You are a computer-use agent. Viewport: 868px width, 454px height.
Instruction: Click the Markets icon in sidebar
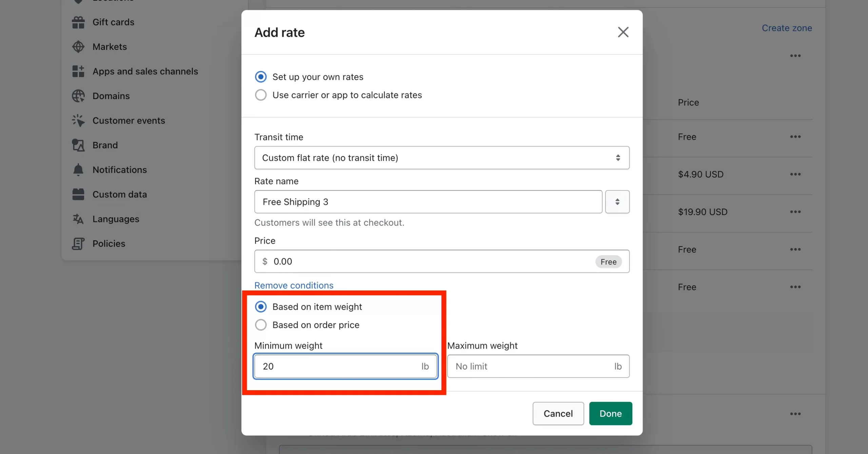coord(78,46)
